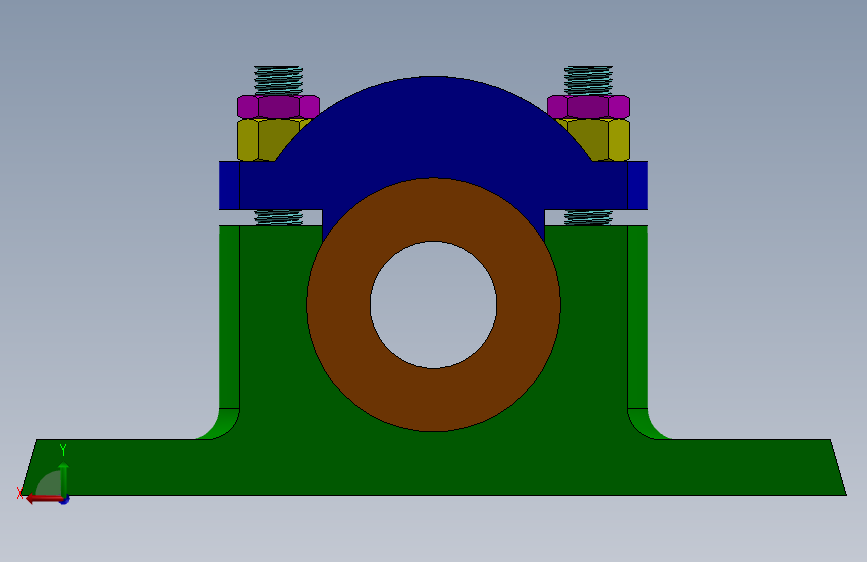867x562 pixels.
Task: Click the left threaded stud top
Action: [x=279, y=80]
